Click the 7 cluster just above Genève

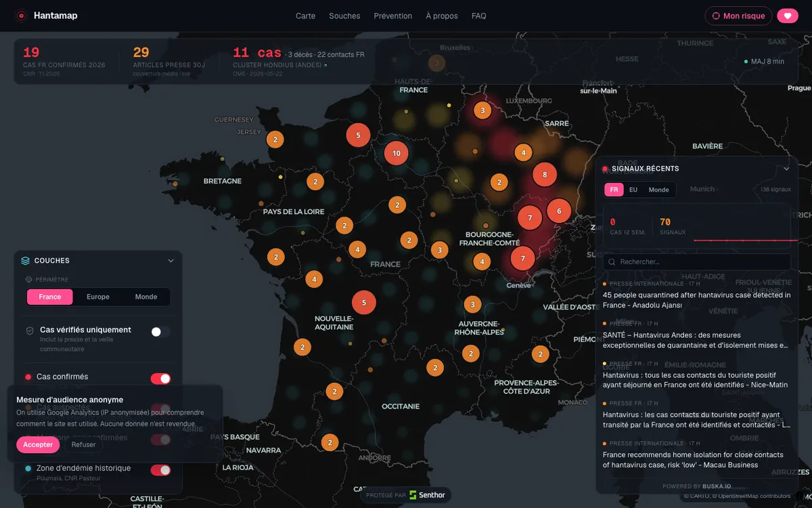(x=523, y=258)
